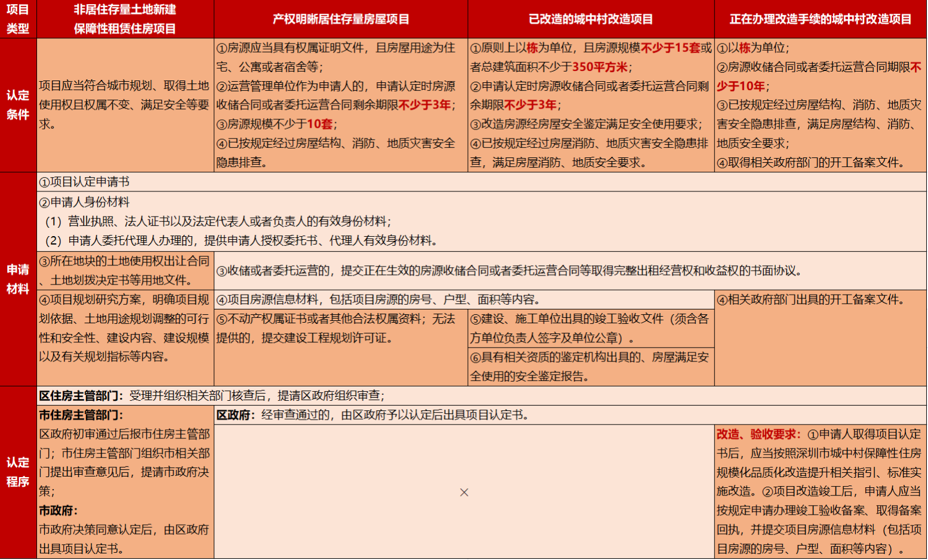928x560 pixels.
Task: Select the '项目类型' header cell
Action: coord(18,19)
